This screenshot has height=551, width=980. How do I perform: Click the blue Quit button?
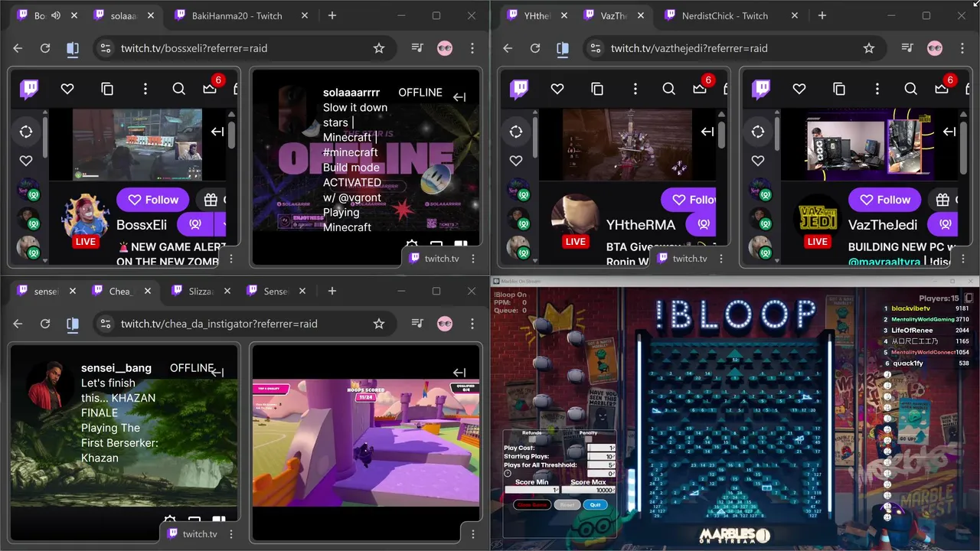click(x=595, y=505)
